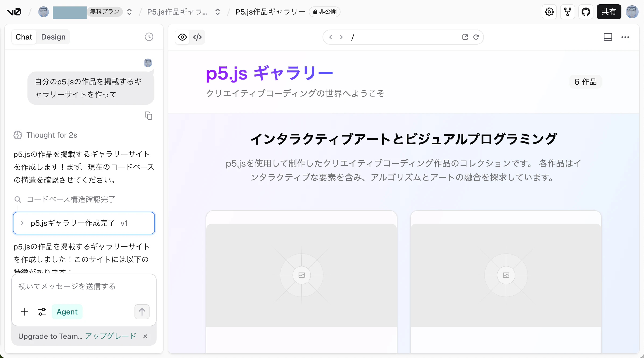Click the v0 logo in header
644x358 pixels.
tap(14, 12)
